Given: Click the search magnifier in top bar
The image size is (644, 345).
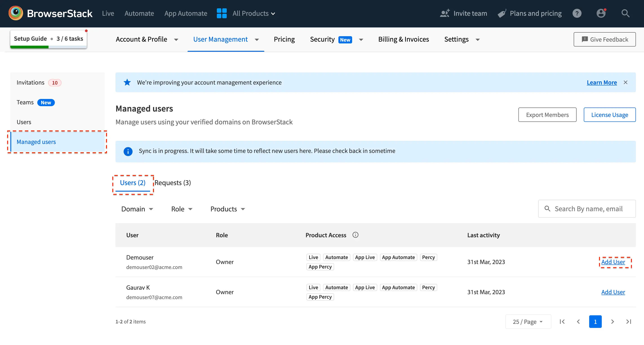Looking at the screenshot, I should click(625, 13).
